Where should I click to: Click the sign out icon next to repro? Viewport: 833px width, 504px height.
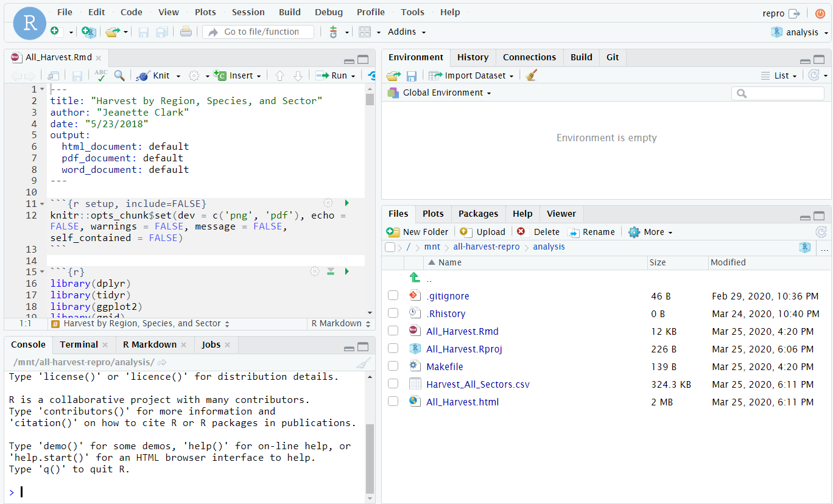pos(794,13)
